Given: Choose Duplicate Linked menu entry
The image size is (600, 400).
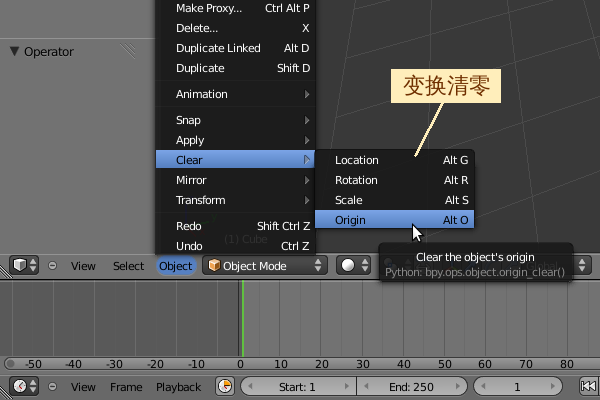Looking at the screenshot, I should [x=235, y=48].
